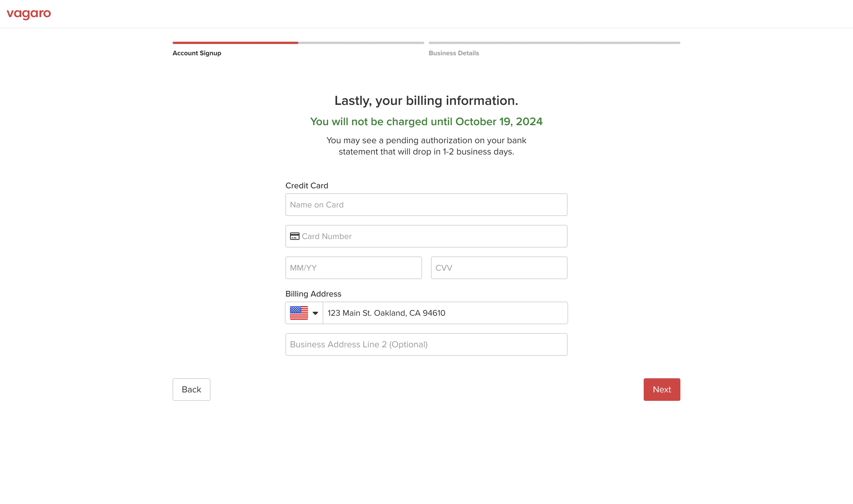Click the pending authorization notice text
This screenshot has width=853, height=504.
click(426, 146)
